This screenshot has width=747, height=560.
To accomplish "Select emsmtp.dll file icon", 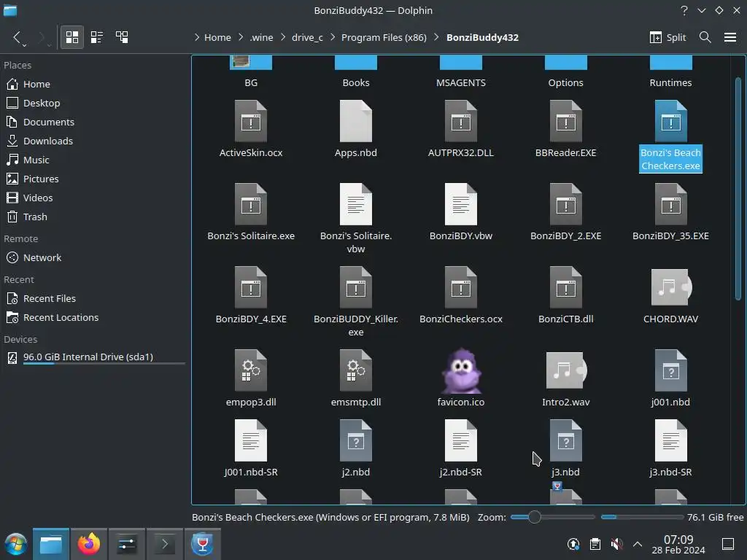I will [x=356, y=370].
